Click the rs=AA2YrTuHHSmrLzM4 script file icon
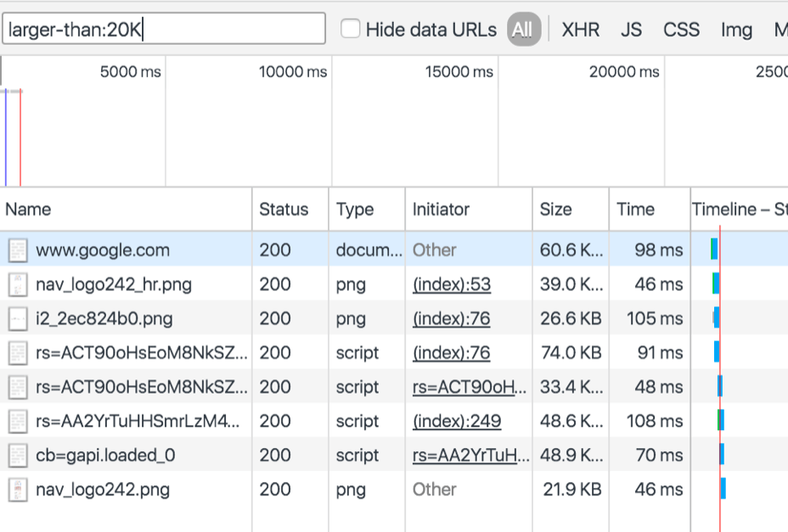Viewport: 788px width, 532px height. click(18, 421)
